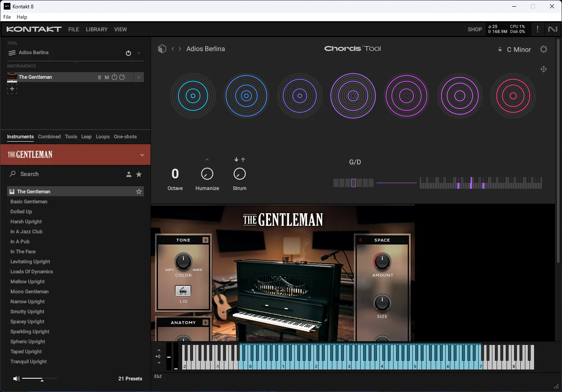Click the Native Instruments logo icon
This screenshot has height=392, width=562.
pos(552,29)
